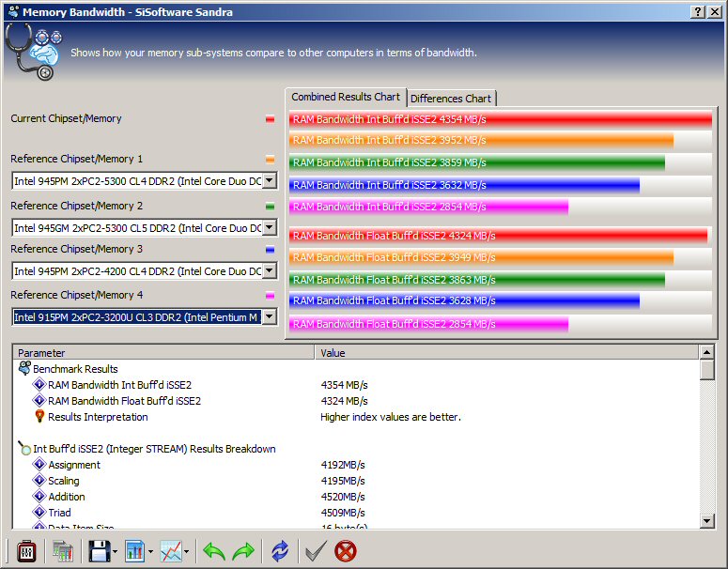Click the Value column header
This screenshot has width=728, height=569.
[506, 353]
